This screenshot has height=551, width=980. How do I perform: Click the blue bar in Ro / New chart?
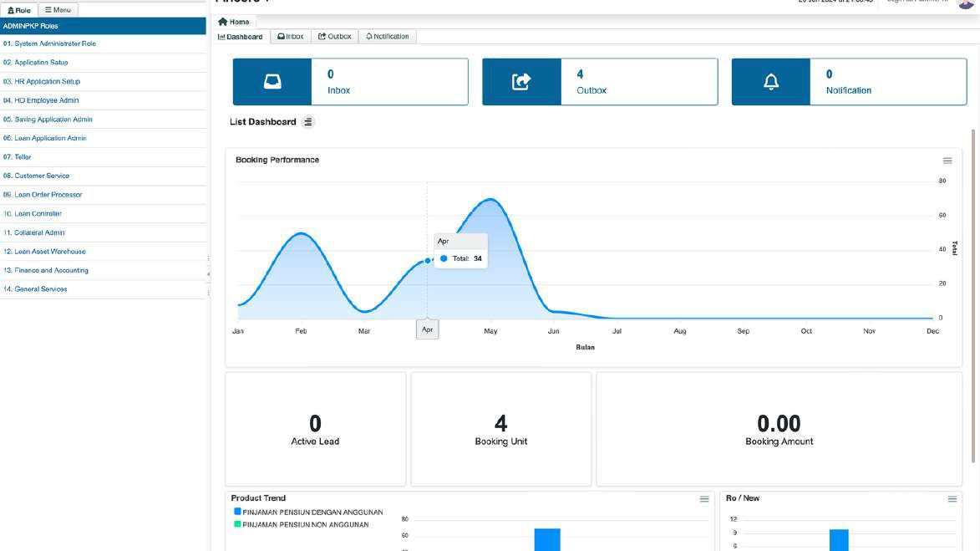[839, 540]
